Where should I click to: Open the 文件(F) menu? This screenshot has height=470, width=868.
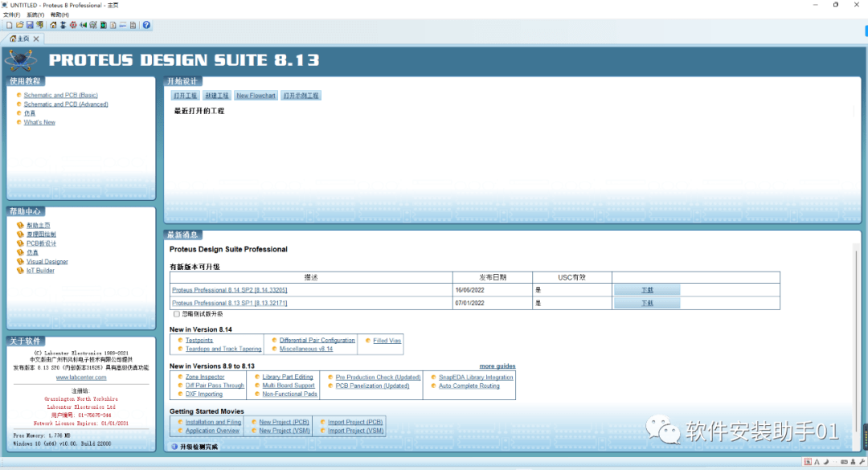[x=11, y=15]
